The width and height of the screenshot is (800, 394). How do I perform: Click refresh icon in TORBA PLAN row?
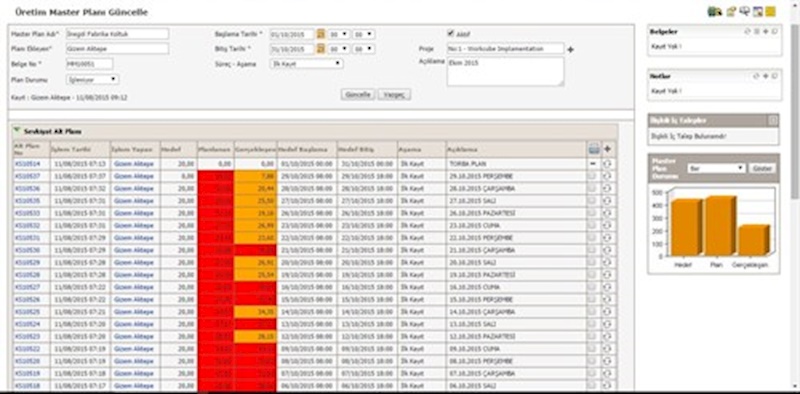point(607,164)
